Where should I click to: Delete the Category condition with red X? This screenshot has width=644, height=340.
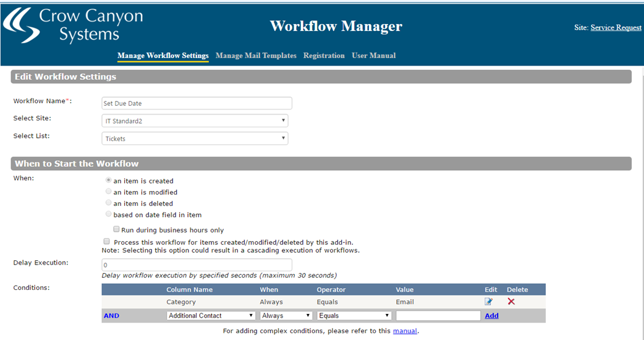coord(511,302)
